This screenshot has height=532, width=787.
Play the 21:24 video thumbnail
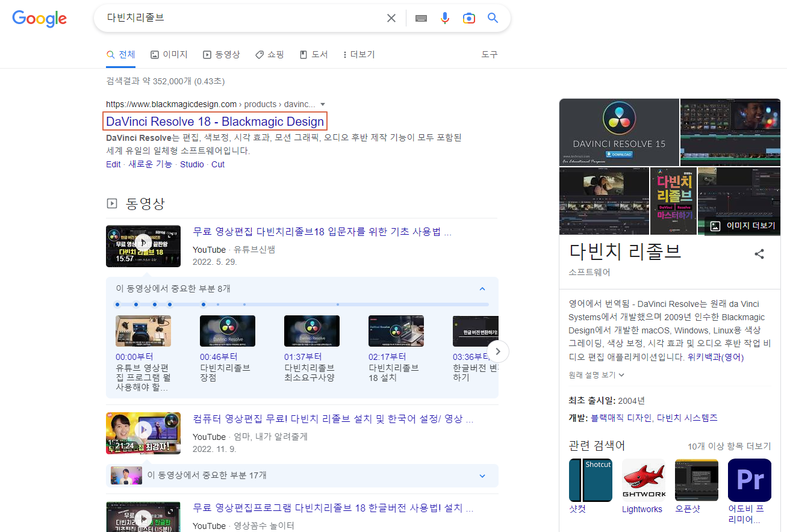143,433
